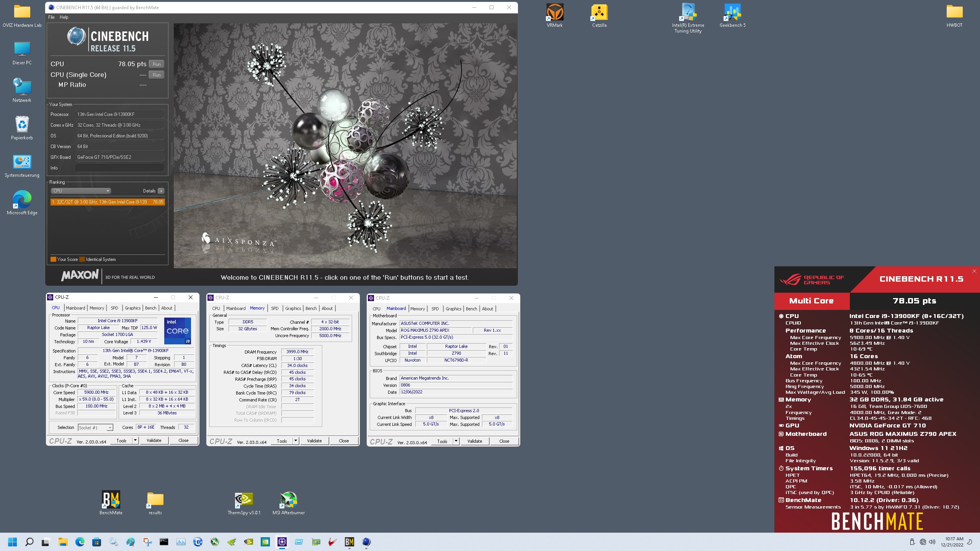This screenshot has height=551, width=980.
Task: Launch the MSI Afterburner desktop shortcut
Action: [x=289, y=503]
